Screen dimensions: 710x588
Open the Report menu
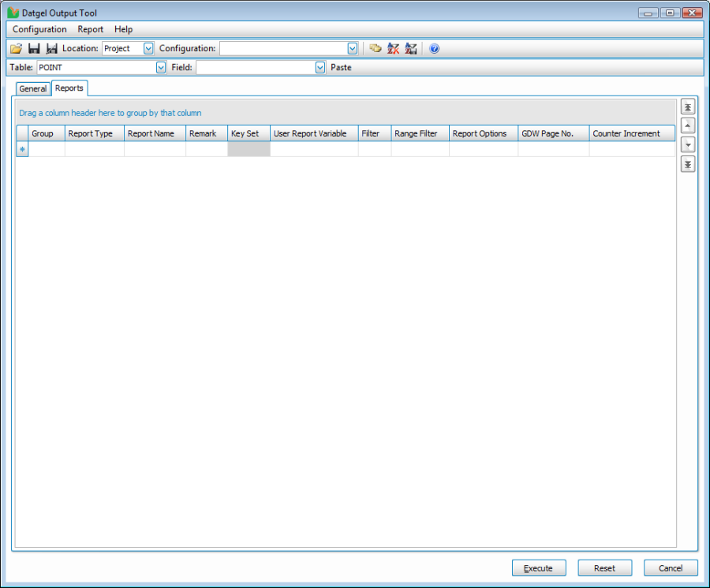coord(90,29)
